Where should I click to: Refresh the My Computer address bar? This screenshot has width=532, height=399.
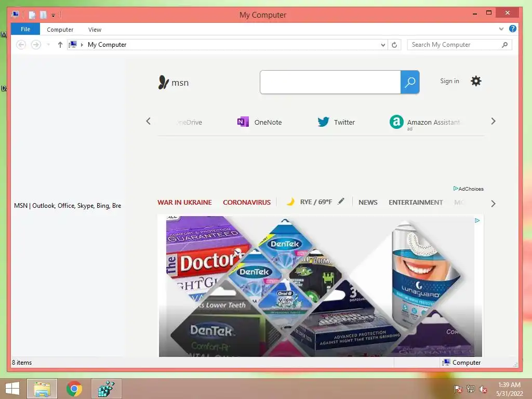tap(394, 45)
